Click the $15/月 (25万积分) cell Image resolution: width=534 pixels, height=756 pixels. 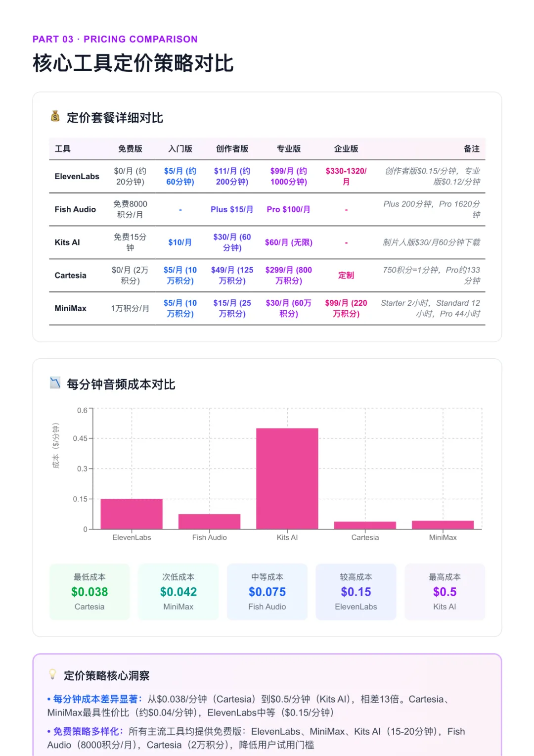(232, 308)
